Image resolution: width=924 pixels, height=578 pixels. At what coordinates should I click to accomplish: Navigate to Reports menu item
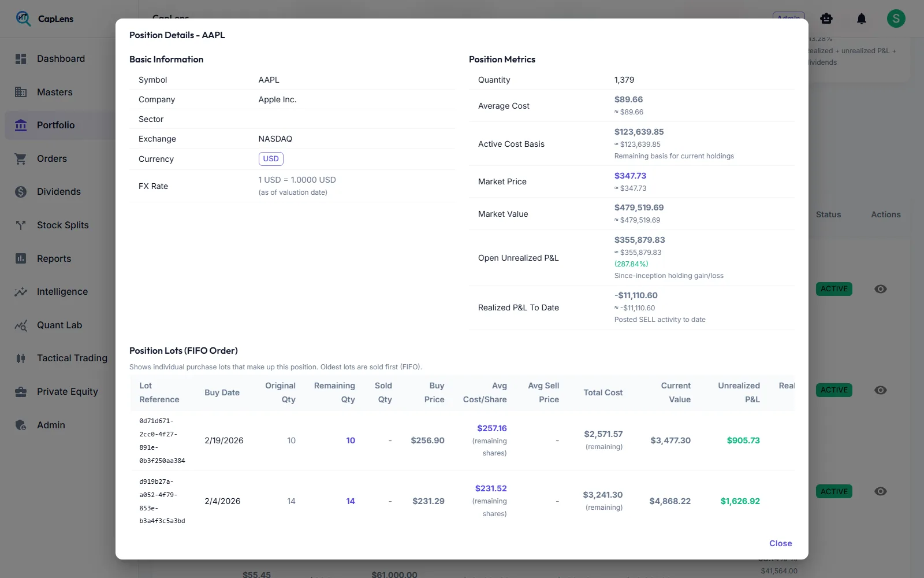coord(54,258)
